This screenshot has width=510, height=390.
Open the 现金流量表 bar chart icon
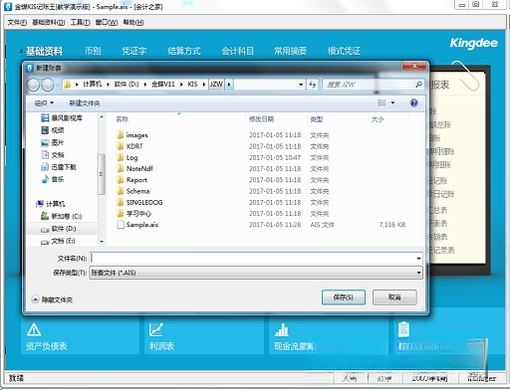282,329
